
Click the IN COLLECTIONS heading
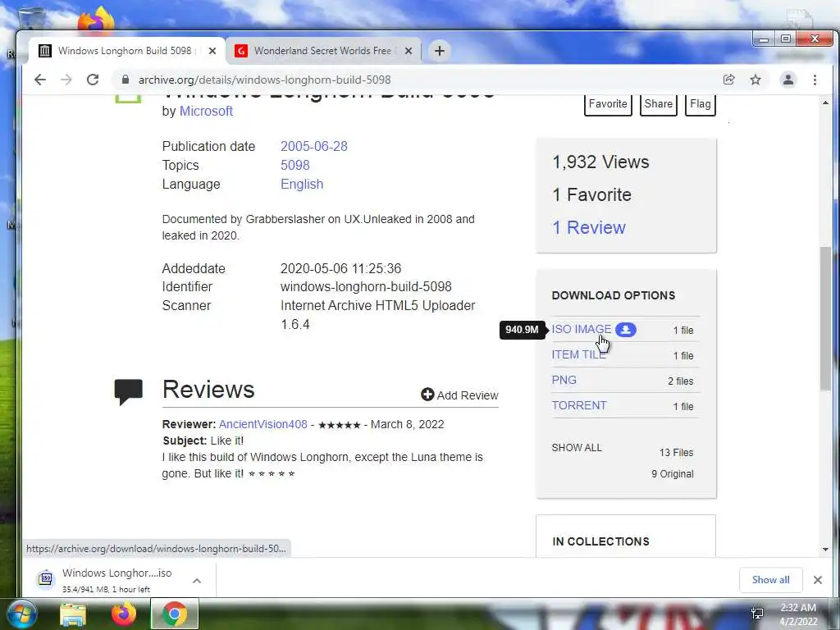point(600,541)
